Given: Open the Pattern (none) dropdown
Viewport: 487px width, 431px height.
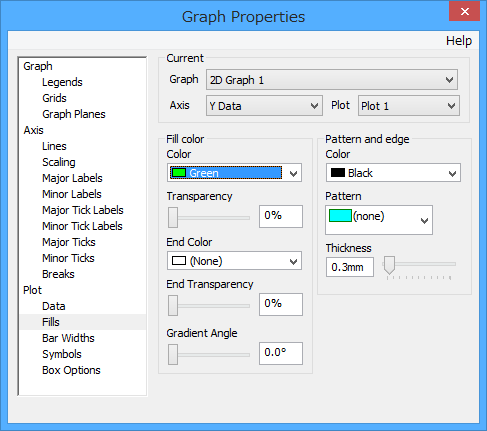Looking at the screenshot, I should 379,220.
